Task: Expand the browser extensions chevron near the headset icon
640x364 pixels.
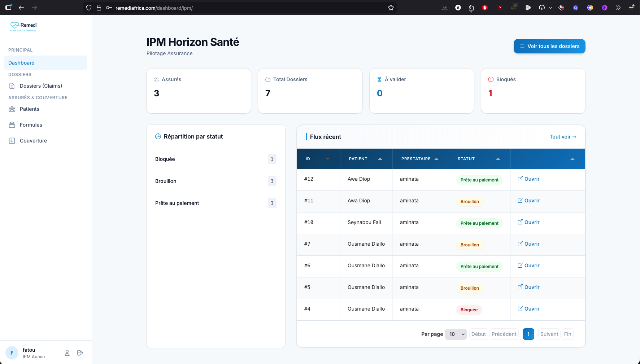Action: (550, 7)
